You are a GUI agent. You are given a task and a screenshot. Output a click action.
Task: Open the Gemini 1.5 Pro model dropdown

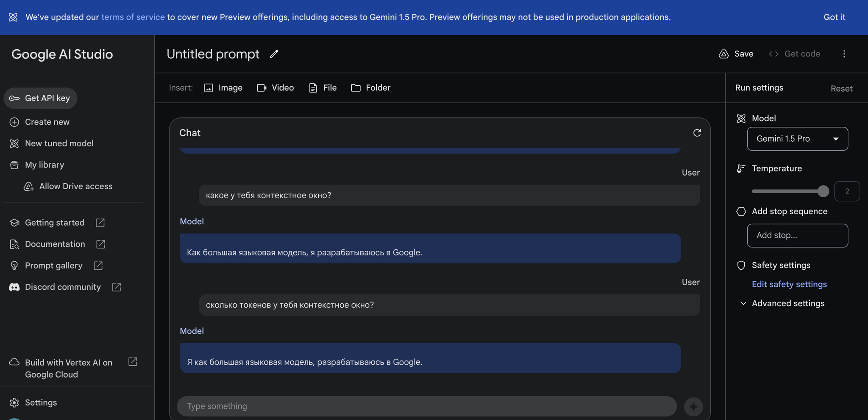tap(797, 139)
